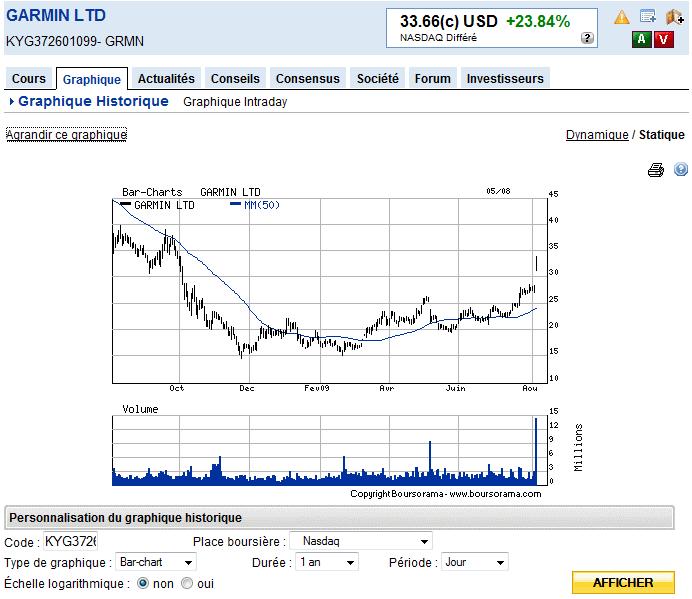The height and width of the screenshot is (599, 692).
Task: Open the Cours tab
Action: click(x=29, y=79)
